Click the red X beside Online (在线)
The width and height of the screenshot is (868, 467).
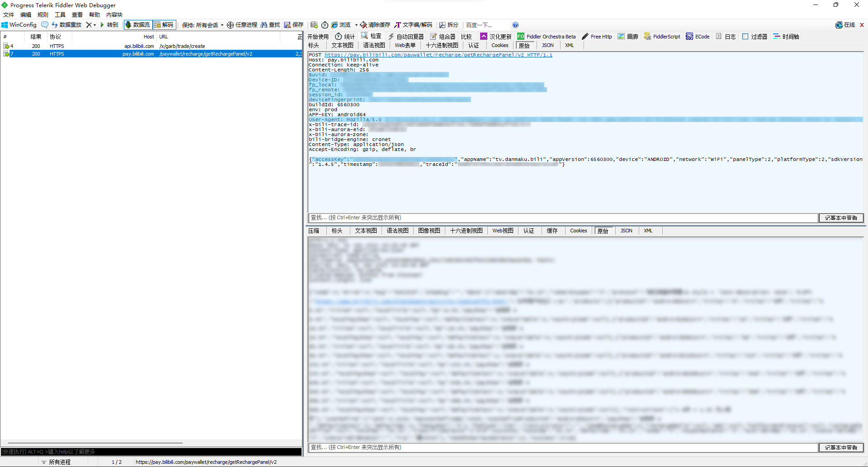pyautogui.click(x=862, y=25)
